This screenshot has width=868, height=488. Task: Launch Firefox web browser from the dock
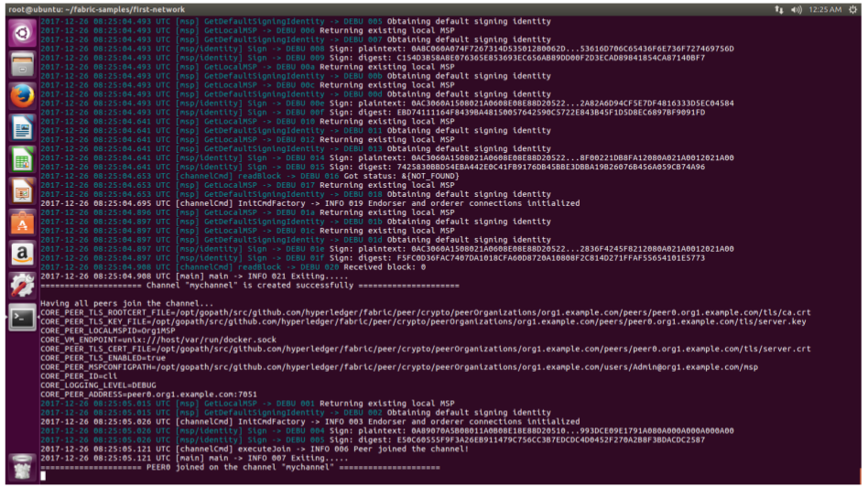(x=22, y=96)
